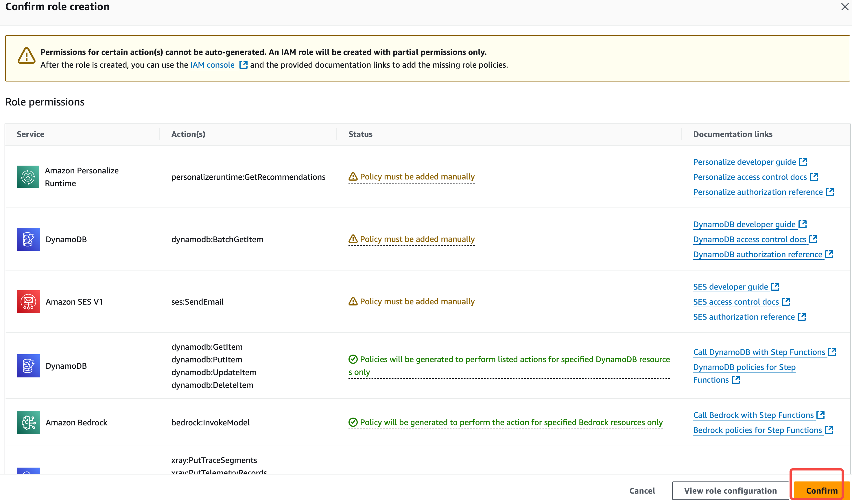The width and height of the screenshot is (852, 504).
Task: Click the Documentation links column header
Action: (x=733, y=134)
